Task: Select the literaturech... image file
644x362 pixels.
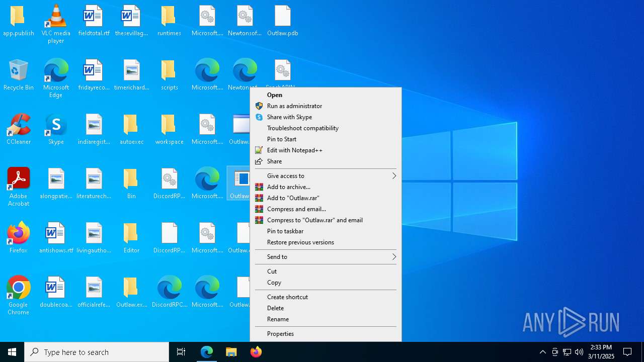Action: (x=94, y=179)
